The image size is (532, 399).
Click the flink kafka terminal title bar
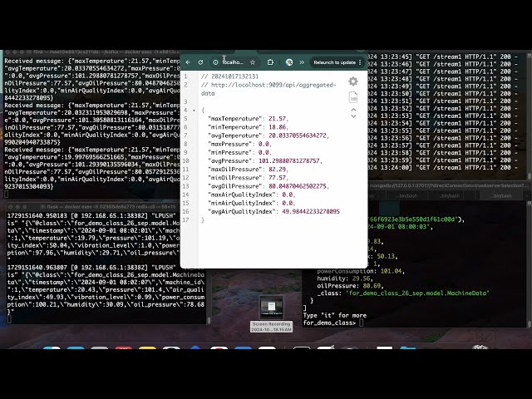click(x=91, y=52)
